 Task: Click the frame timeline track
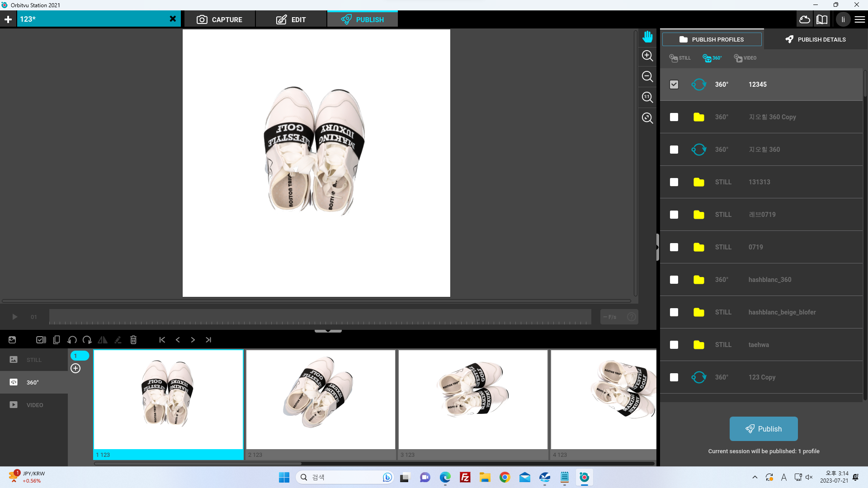tap(320, 317)
